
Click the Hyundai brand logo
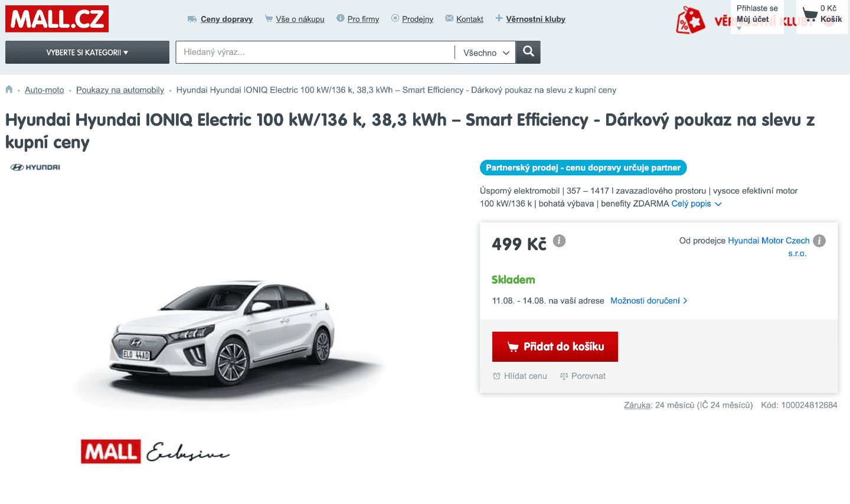coord(35,168)
